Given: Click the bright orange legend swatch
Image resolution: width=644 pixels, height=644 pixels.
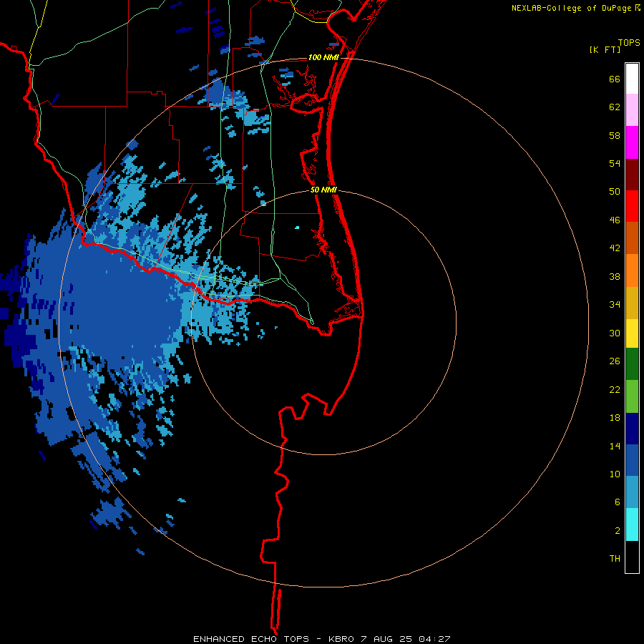Looking at the screenshot, I should pos(632,270).
